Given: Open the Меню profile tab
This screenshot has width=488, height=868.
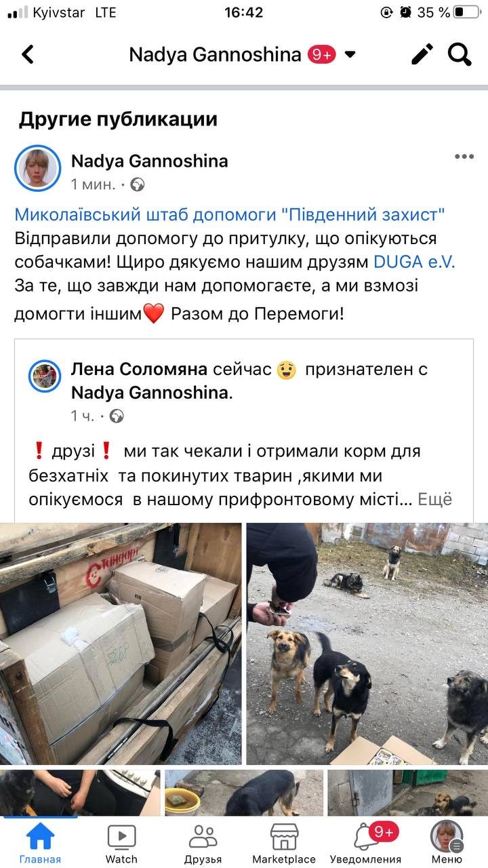Looking at the screenshot, I should coord(447,843).
